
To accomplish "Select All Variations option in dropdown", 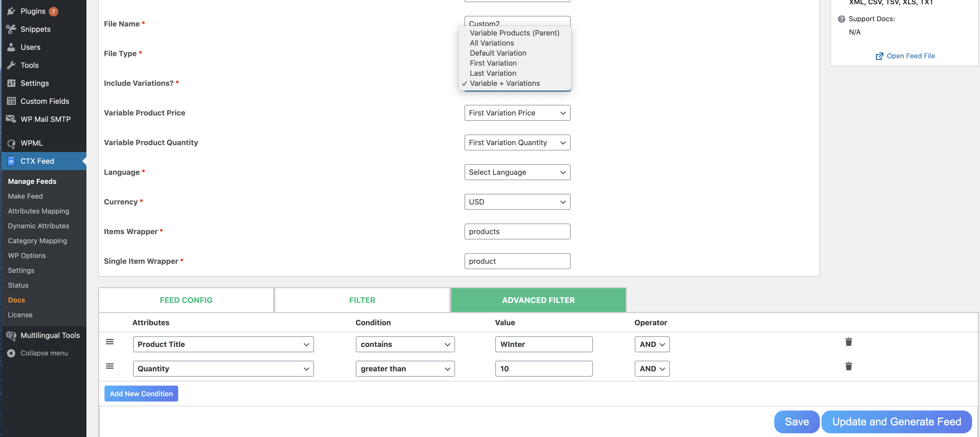I will click(x=491, y=42).
